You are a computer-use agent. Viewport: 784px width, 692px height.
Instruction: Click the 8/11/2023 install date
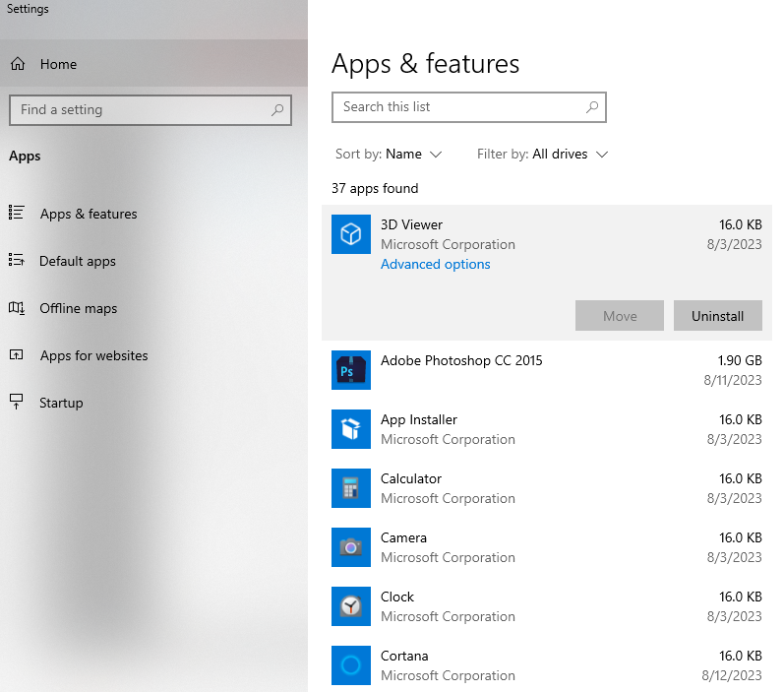click(733, 380)
